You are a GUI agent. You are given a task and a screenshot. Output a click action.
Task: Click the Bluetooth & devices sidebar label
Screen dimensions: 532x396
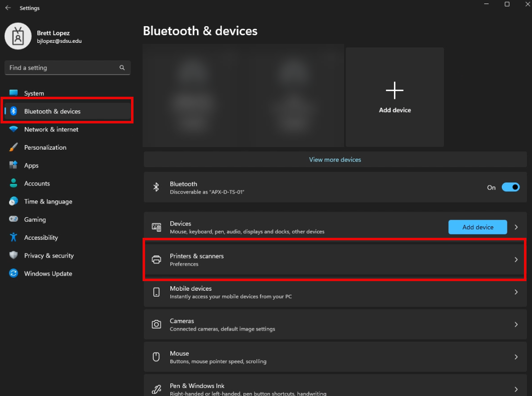click(52, 111)
